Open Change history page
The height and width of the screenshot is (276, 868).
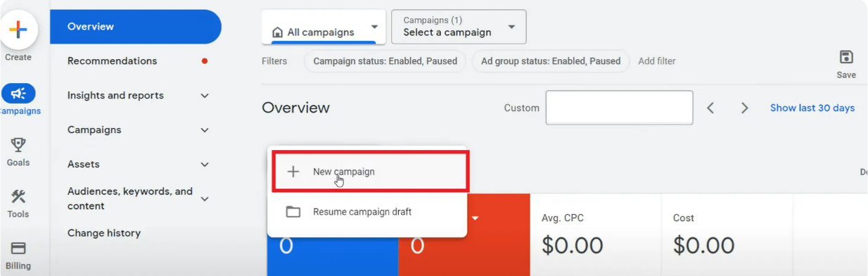click(x=104, y=233)
